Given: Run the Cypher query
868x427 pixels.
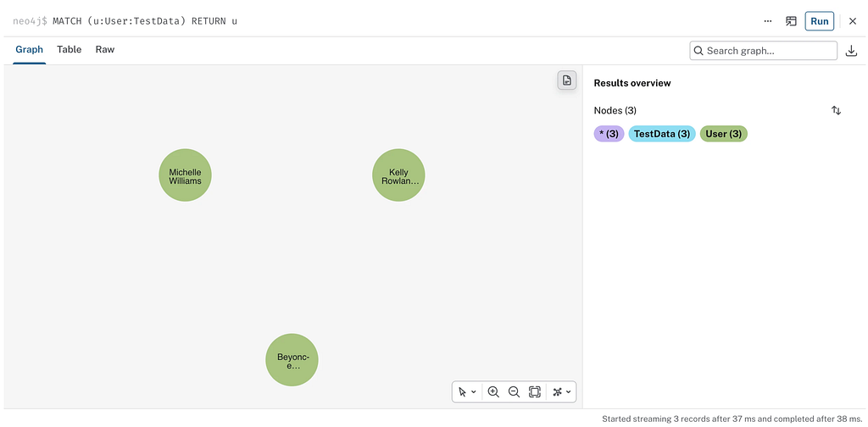Looking at the screenshot, I should (820, 21).
